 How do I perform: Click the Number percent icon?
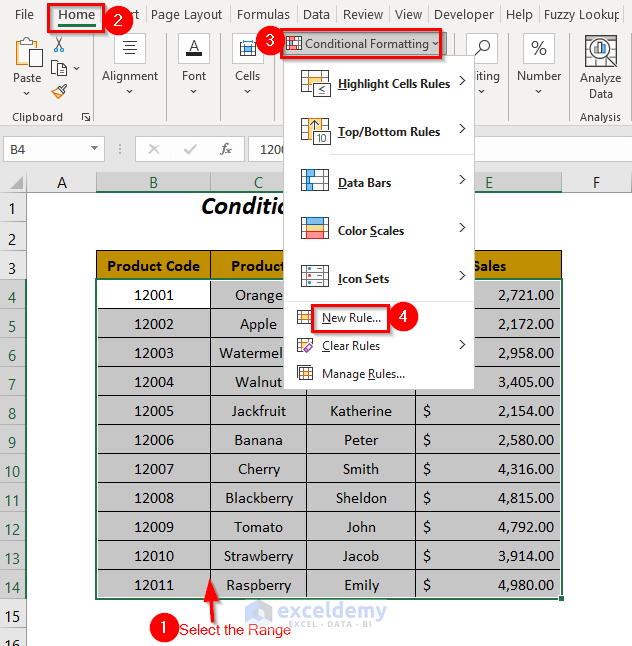[538, 49]
